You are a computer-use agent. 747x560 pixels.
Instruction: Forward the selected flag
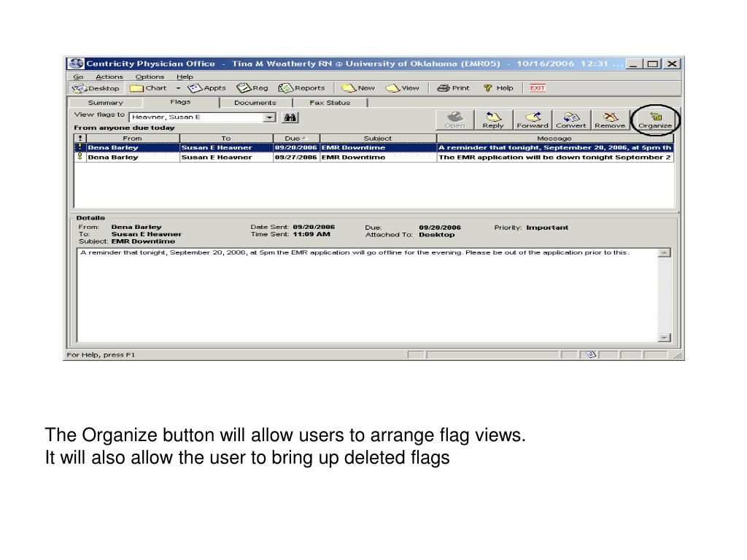coord(532,120)
